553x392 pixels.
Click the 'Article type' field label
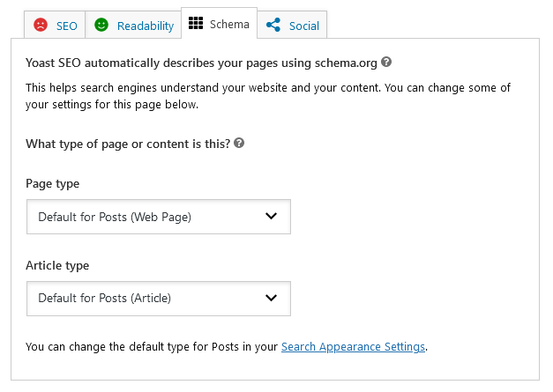tap(57, 265)
